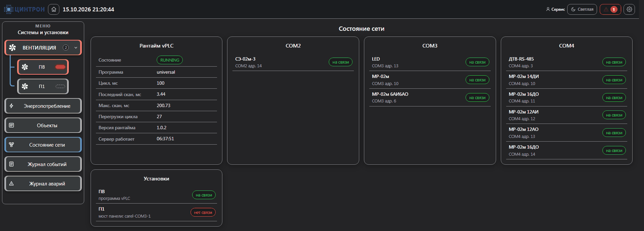Image resolution: width=644 pixels, height=231 pixels.
Task: Click the fan icon on ПВ item
Action: pyautogui.click(x=25, y=67)
